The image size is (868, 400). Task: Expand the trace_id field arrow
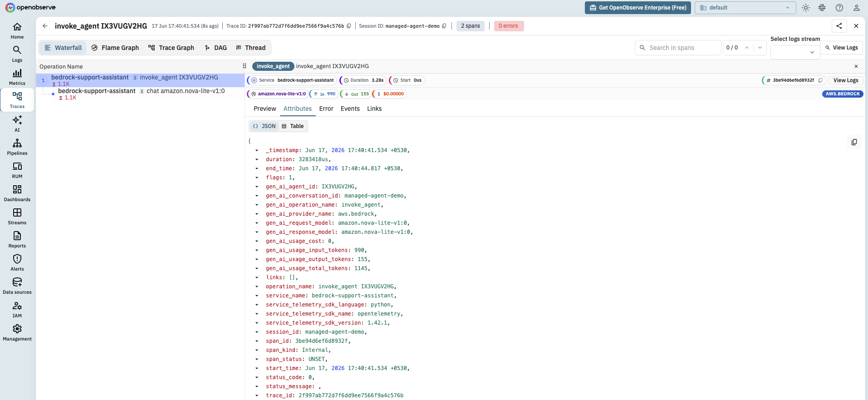coord(257,395)
